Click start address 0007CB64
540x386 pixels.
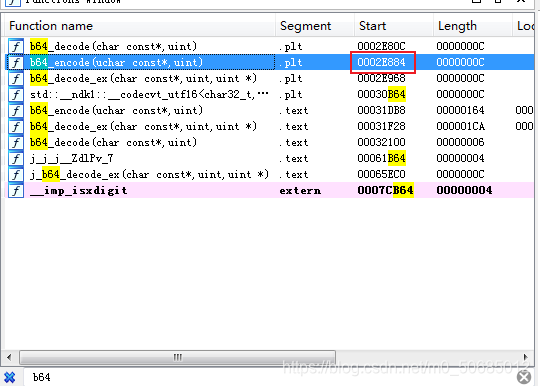[385, 190]
